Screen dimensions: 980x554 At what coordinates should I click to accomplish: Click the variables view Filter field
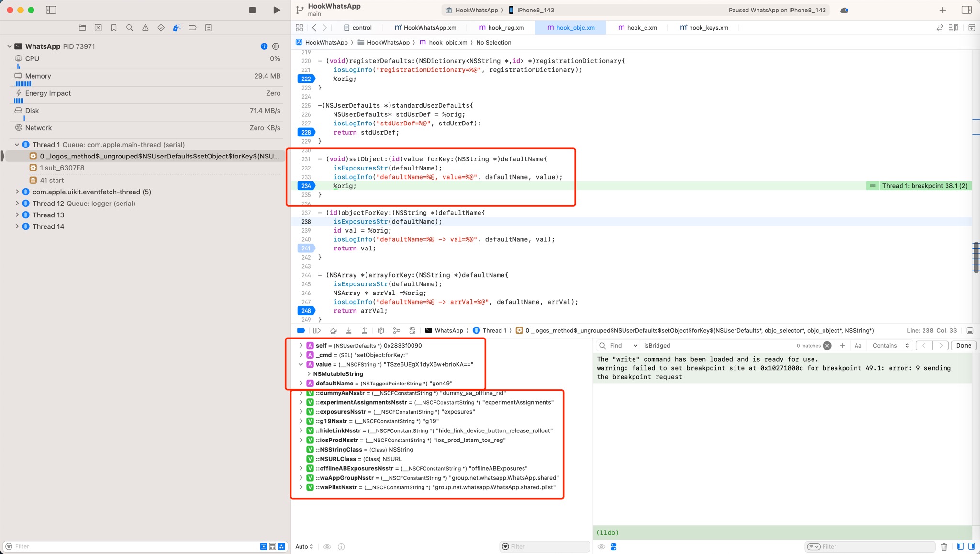[545, 547]
